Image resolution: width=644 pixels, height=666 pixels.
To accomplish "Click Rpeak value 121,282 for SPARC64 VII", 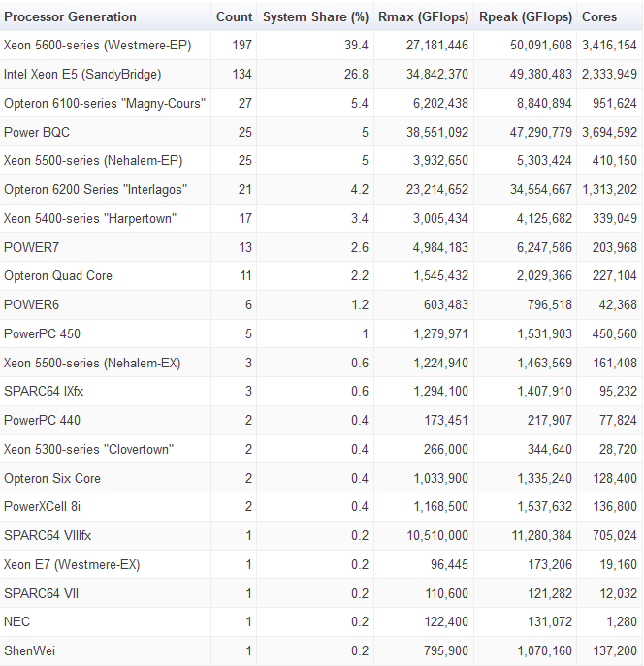I will tap(550, 593).
